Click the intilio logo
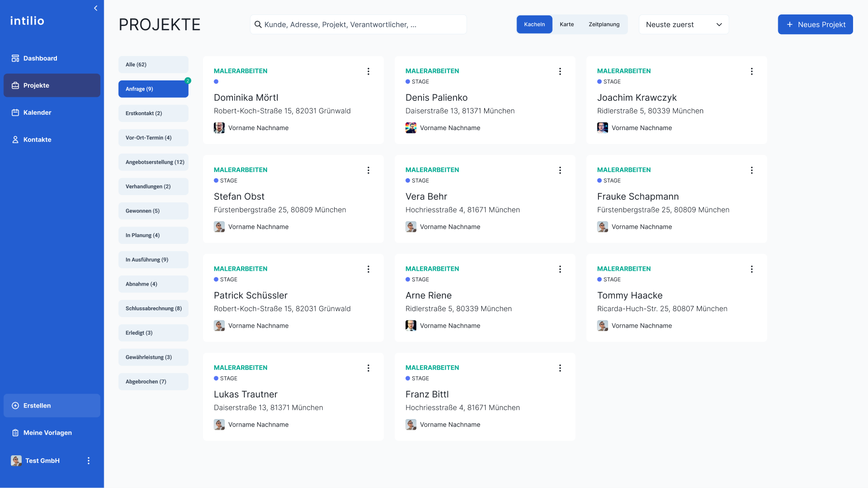Screen dimensions: 868x488 pyautogui.click(x=27, y=21)
